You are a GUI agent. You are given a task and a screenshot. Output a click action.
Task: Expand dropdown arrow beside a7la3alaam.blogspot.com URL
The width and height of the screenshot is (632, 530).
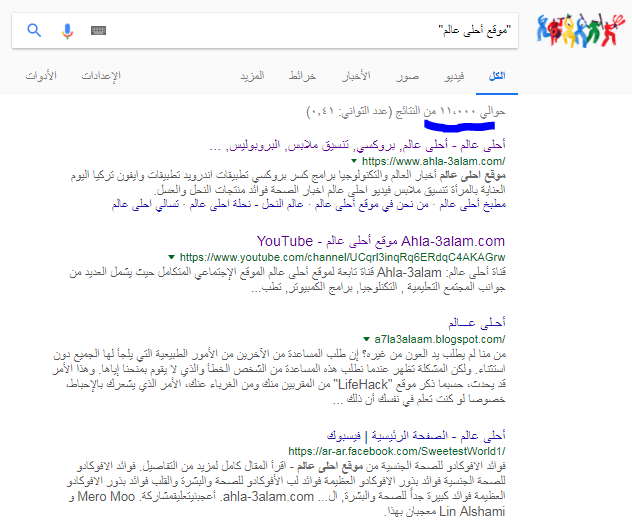[x=366, y=339]
